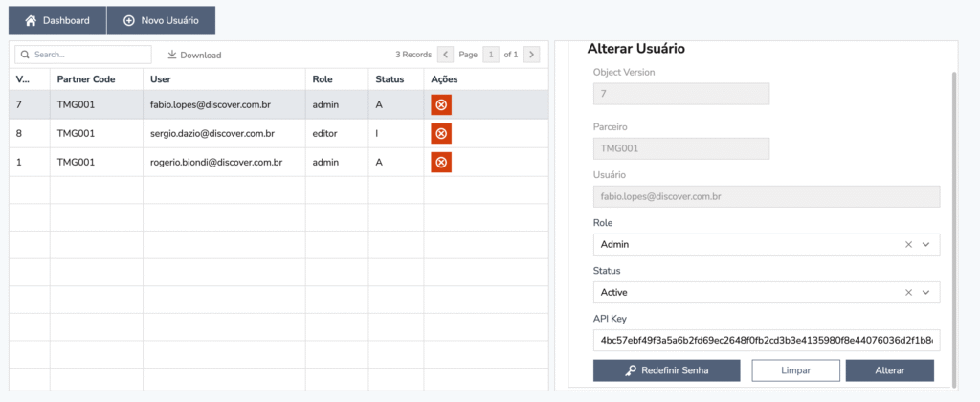Go to next page of records

(x=532, y=55)
